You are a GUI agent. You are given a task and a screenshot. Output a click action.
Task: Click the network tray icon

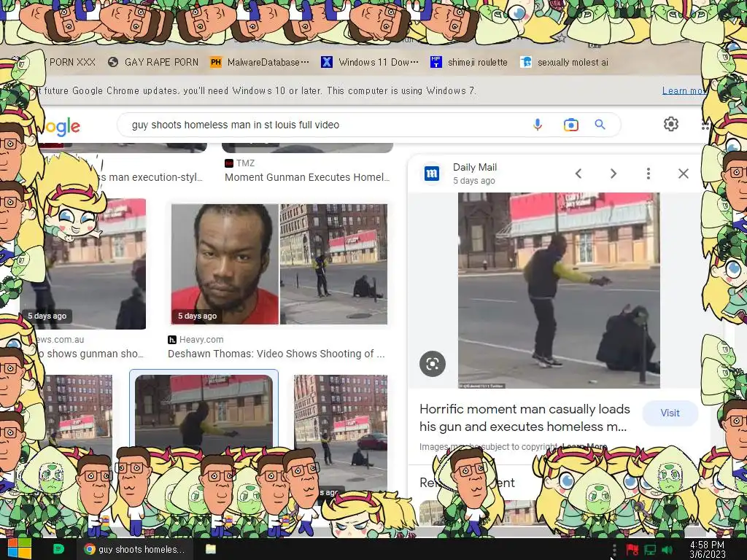click(650, 550)
